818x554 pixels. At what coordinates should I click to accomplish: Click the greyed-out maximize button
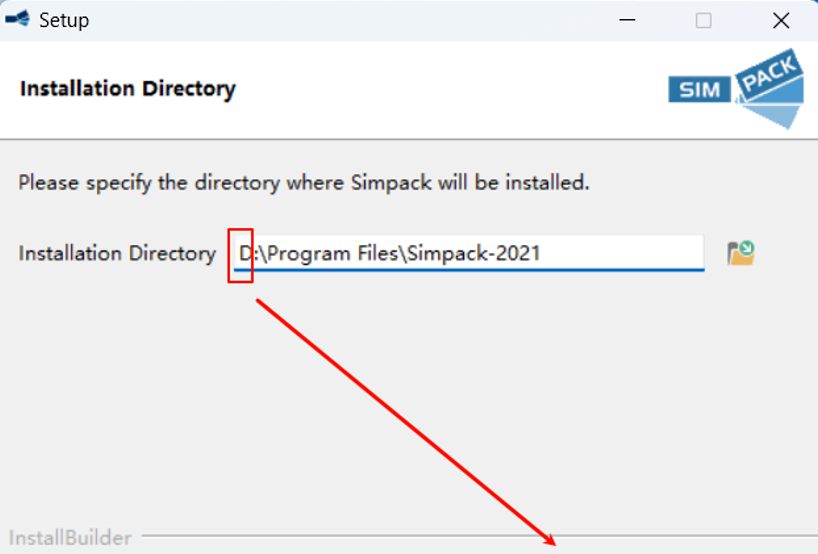click(704, 20)
